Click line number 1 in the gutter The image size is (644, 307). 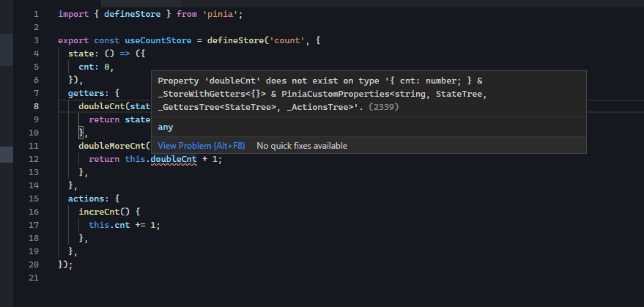pyautogui.click(x=36, y=15)
